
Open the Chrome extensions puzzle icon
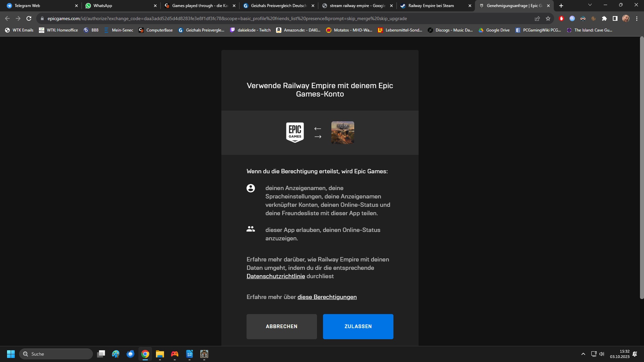click(604, 18)
